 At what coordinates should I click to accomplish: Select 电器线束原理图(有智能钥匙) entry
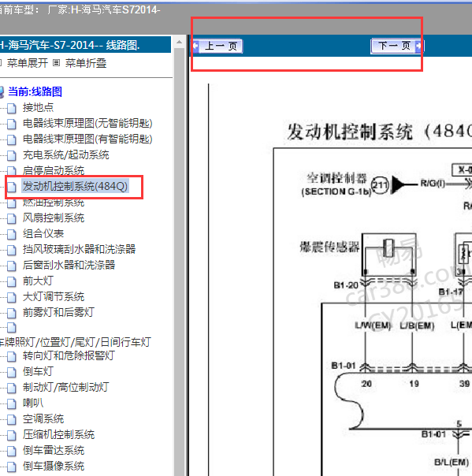pos(87,139)
